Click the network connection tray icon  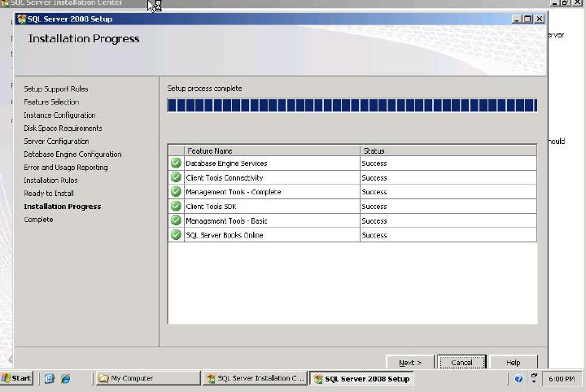click(534, 378)
